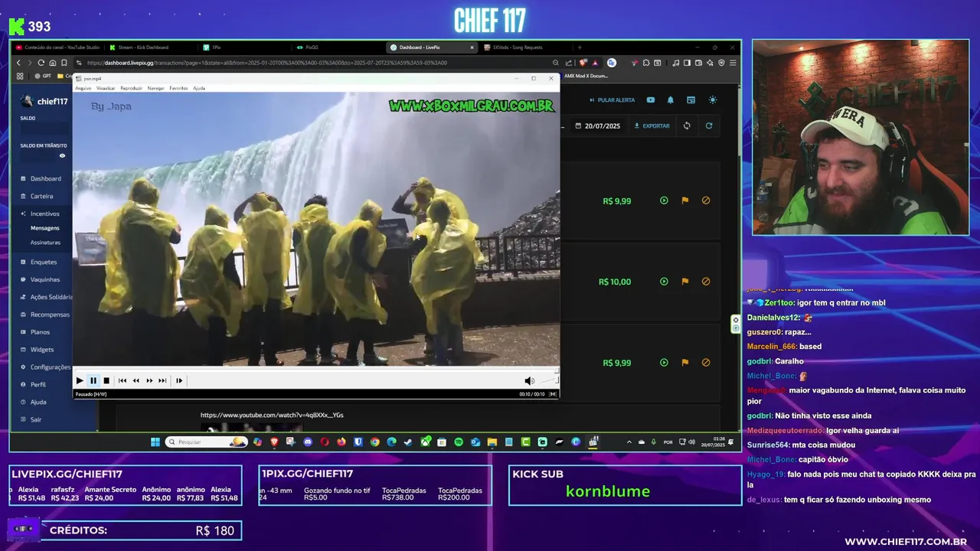Block the R$ 10,00 transaction sender
Image resolution: width=980 pixels, height=551 pixels.
[706, 282]
